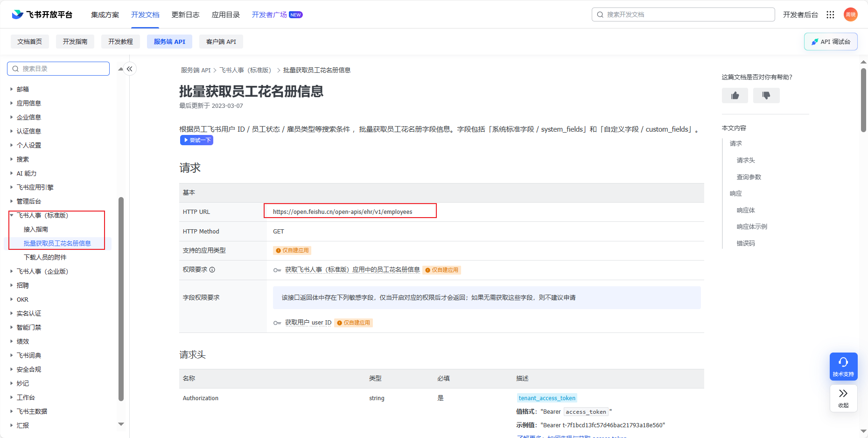Click 获取飞书人事（标准版）应用中的员工花名册信息 permission link
Screen dimensions: 868x438
click(x=352, y=269)
